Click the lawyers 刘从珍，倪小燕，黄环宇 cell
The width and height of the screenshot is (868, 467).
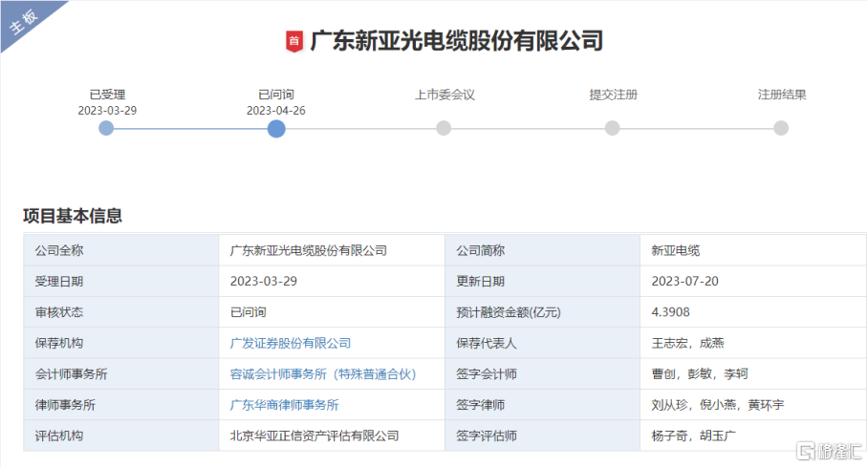click(x=753, y=405)
